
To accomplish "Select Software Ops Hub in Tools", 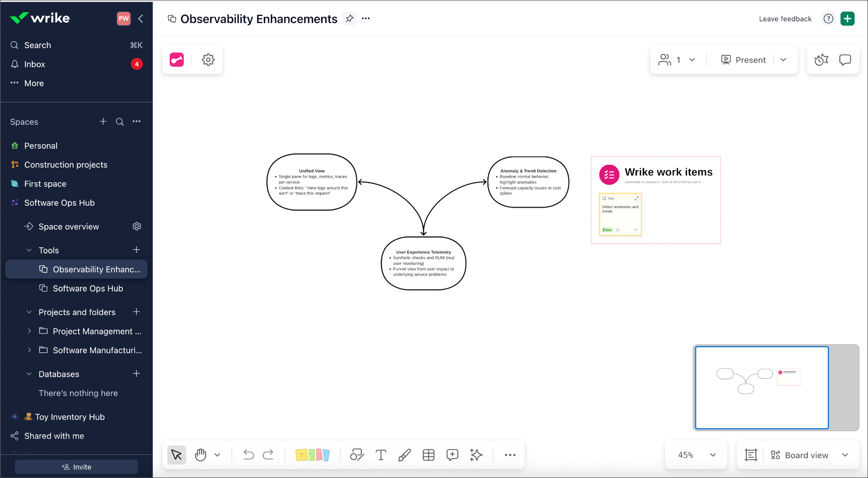I will [87, 288].
